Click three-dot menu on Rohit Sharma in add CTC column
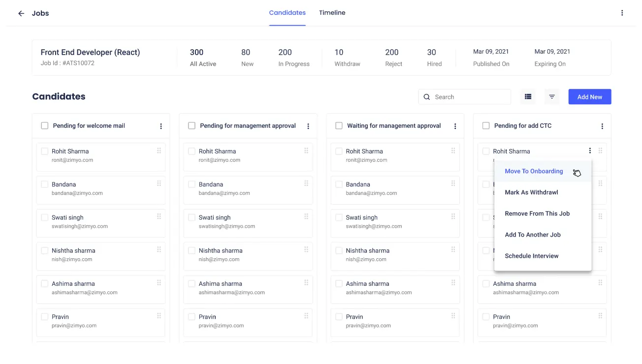Viewport: 642px width, 364px height. 590,151
